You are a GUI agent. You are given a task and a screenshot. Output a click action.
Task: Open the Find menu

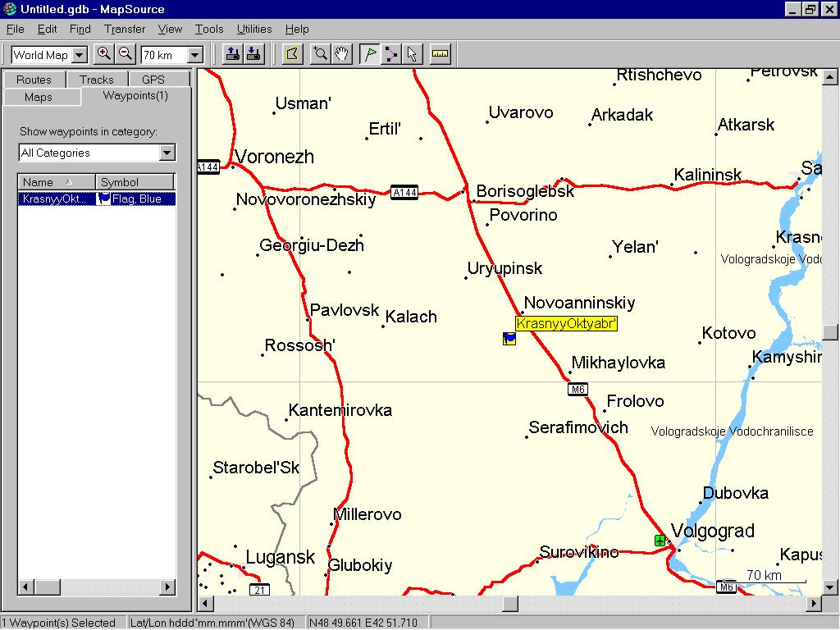click(80, 29)
